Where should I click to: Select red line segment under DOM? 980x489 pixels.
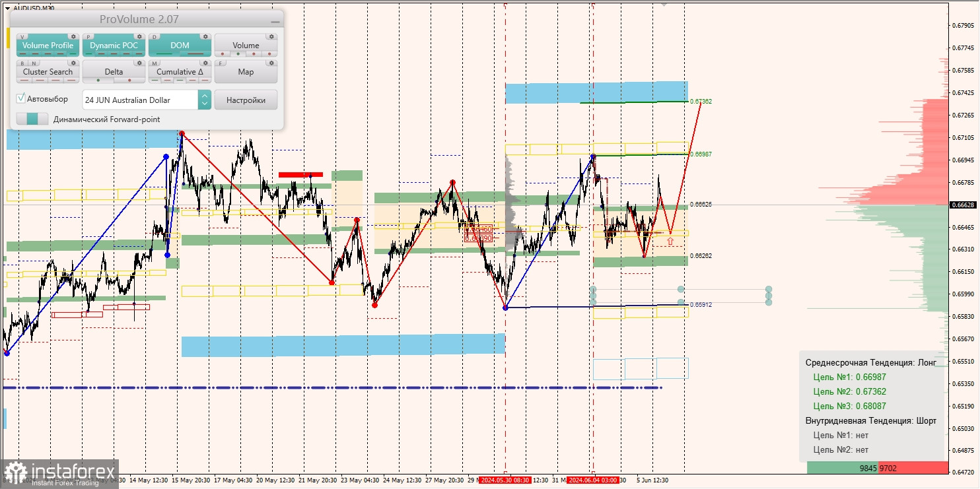pyautogui.click(x=195, y=53)
